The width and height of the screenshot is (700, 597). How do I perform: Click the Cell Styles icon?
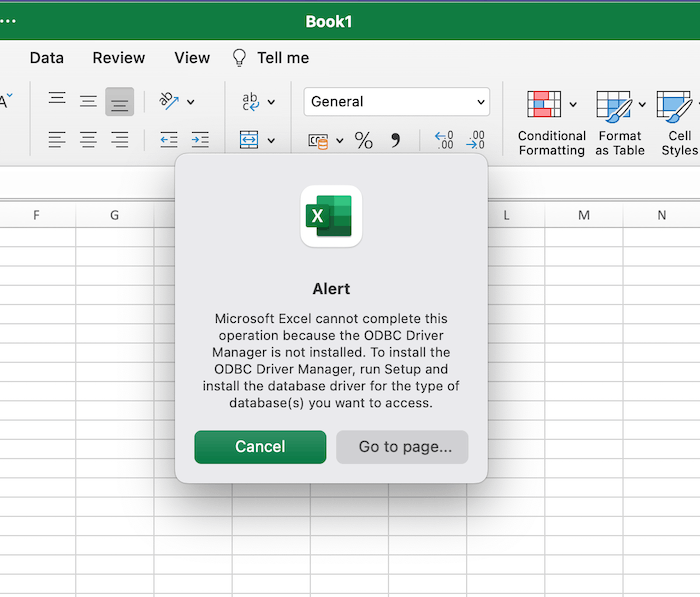pos(674,106)
